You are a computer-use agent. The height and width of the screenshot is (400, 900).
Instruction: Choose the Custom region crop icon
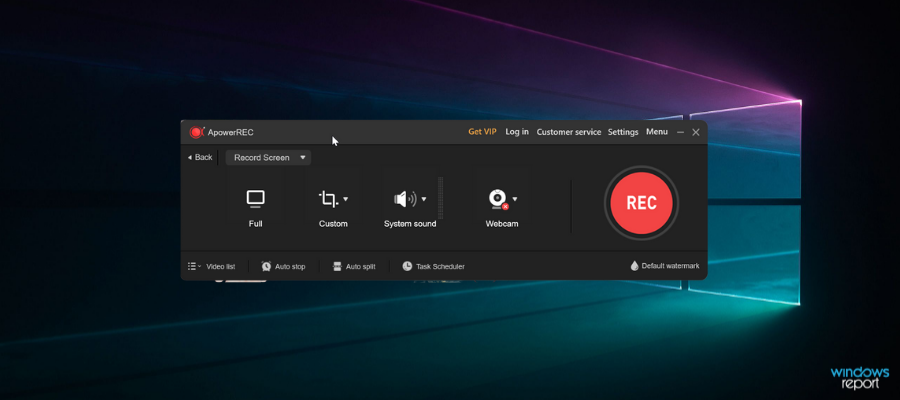pyautogui.click(x=328, y=199)
